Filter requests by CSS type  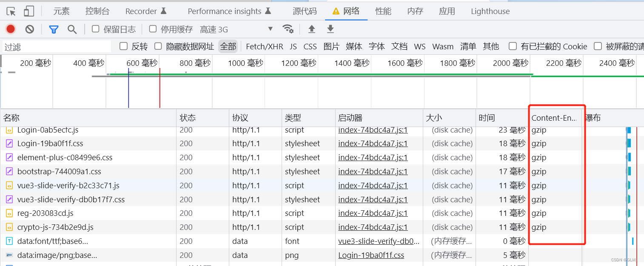(310, 46)
